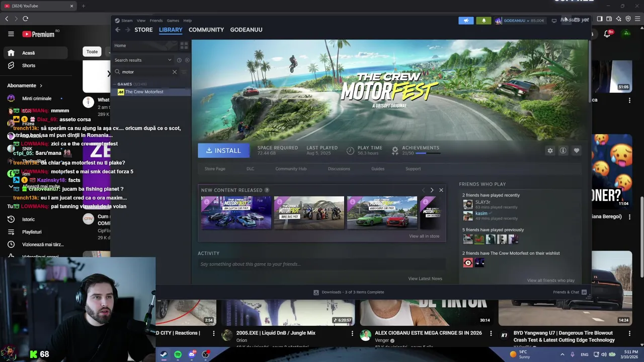The height and width of the screenshot is (362, 644).
Task: Click the recent activity clock icon in library
Action: [x=179, y=60]
